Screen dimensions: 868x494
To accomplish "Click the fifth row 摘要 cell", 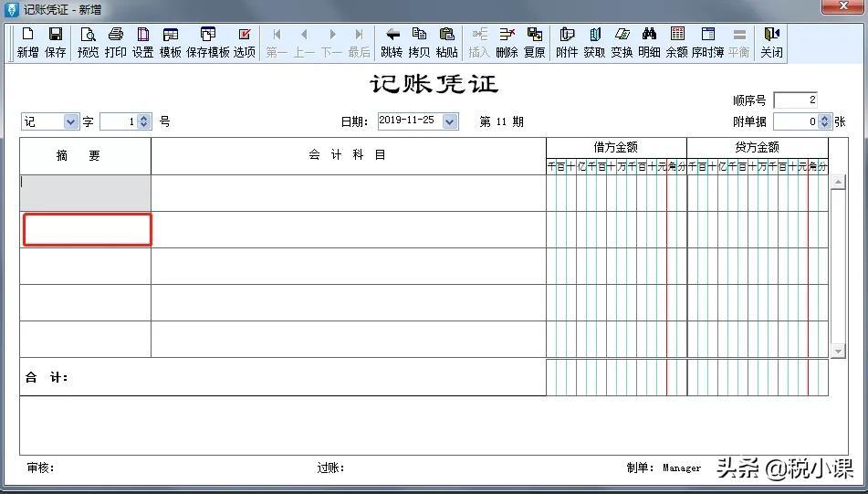I will [x=85, y=339].
